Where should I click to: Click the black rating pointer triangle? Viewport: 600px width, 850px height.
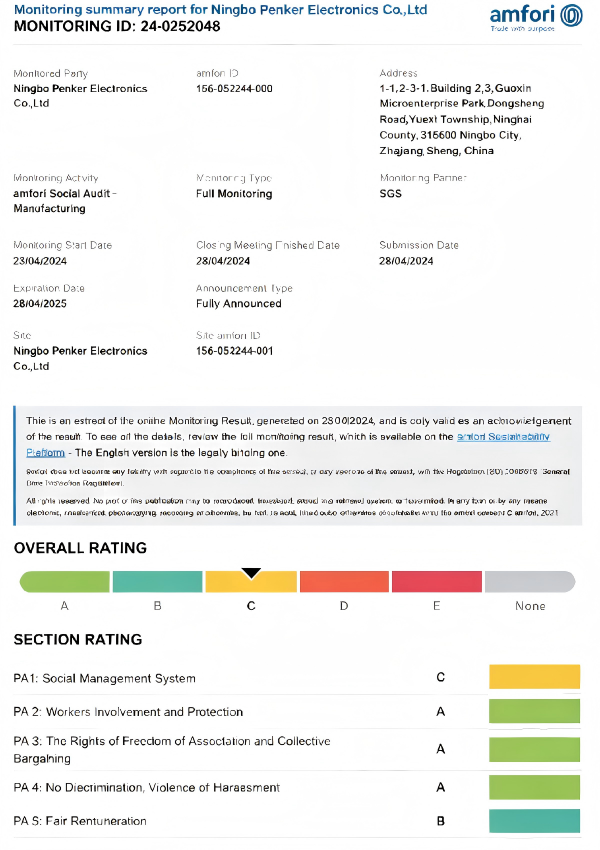click(x=251, y=574)
